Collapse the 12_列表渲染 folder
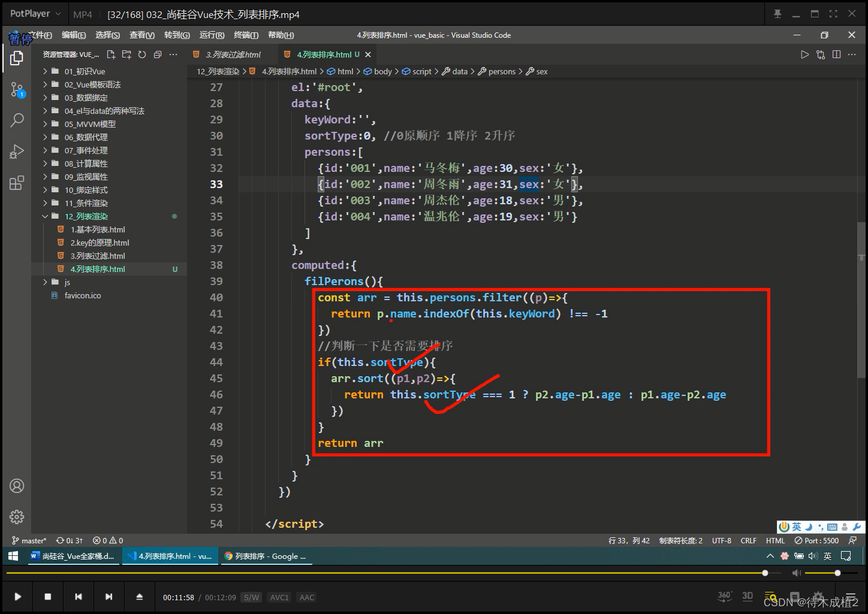The width and height of the screenshot is (868, 614). 109,216
